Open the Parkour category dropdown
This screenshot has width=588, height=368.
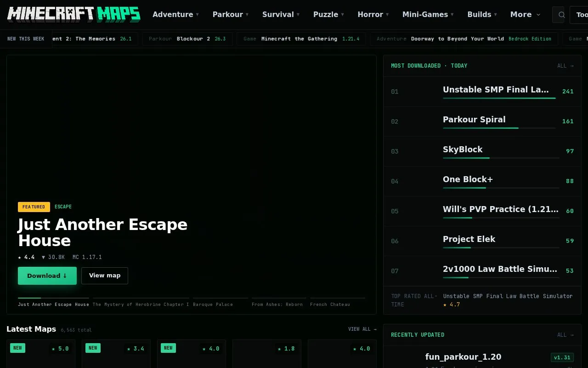coord(231,14)
